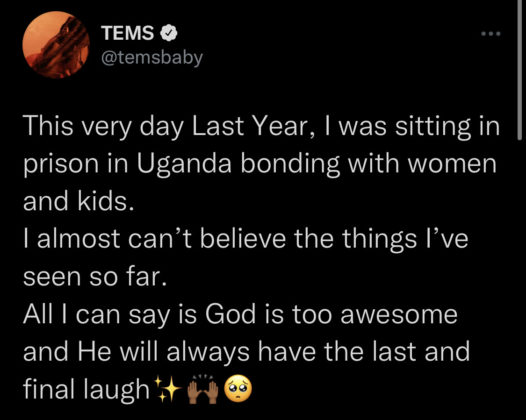Click the sparkles emoji after 'final laugh'
Viewport: 526px width, 420px height.
pos(167,390)
